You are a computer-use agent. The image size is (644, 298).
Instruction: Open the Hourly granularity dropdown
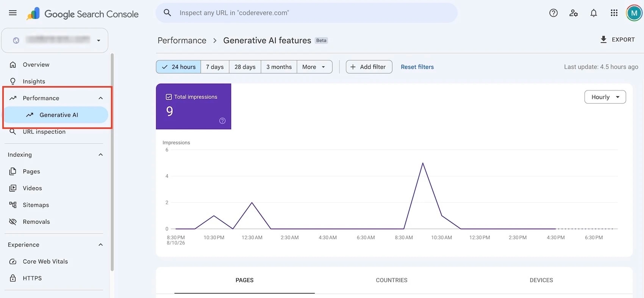click(x=605, y=97)
